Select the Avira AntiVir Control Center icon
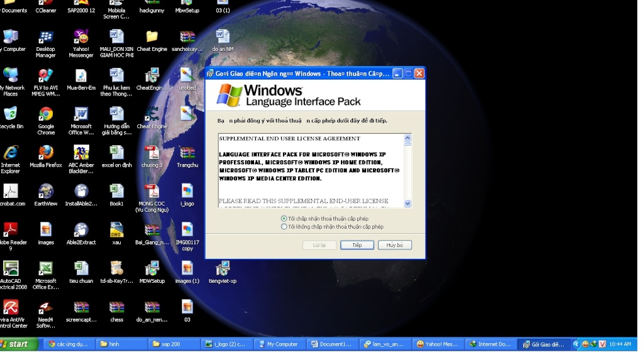Viewport: 644px width, 362px height. pos(13,314)
